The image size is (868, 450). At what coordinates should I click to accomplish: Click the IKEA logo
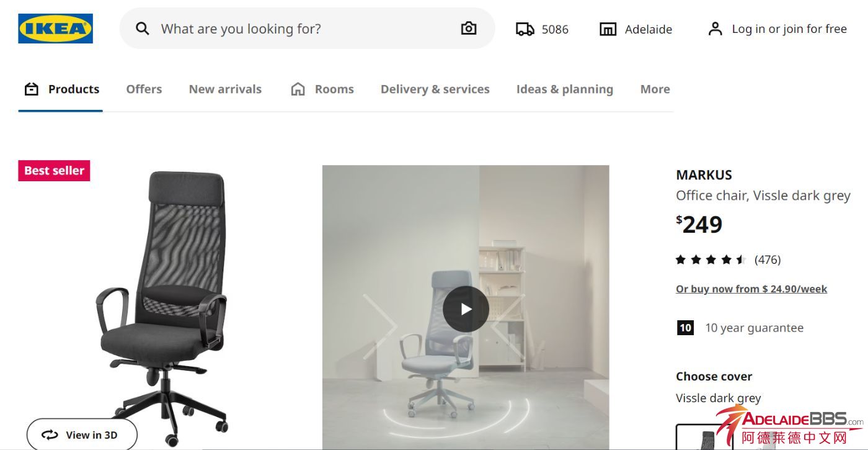coord(55,29)
